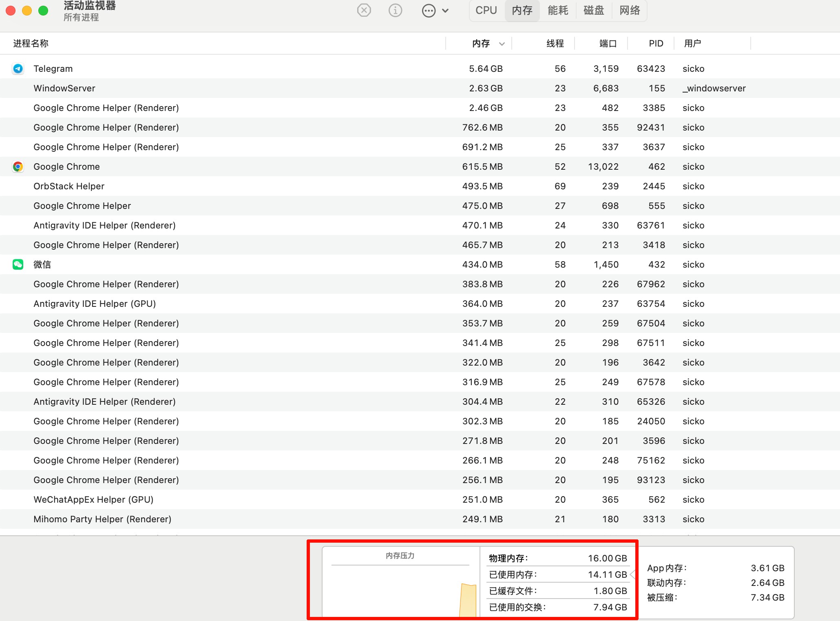Sort by the 进程名称 column header
This screenshot has width=840, height=621.
coord(31,43)
